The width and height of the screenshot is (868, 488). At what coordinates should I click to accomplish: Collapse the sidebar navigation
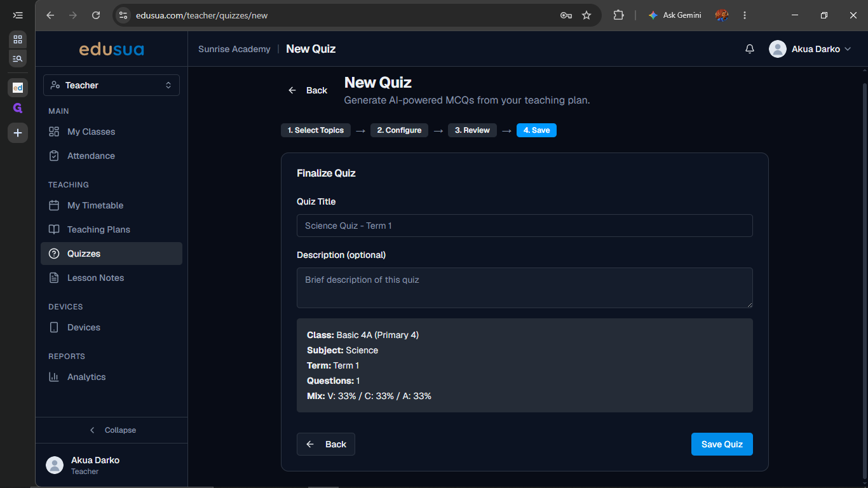click(112, 430)
